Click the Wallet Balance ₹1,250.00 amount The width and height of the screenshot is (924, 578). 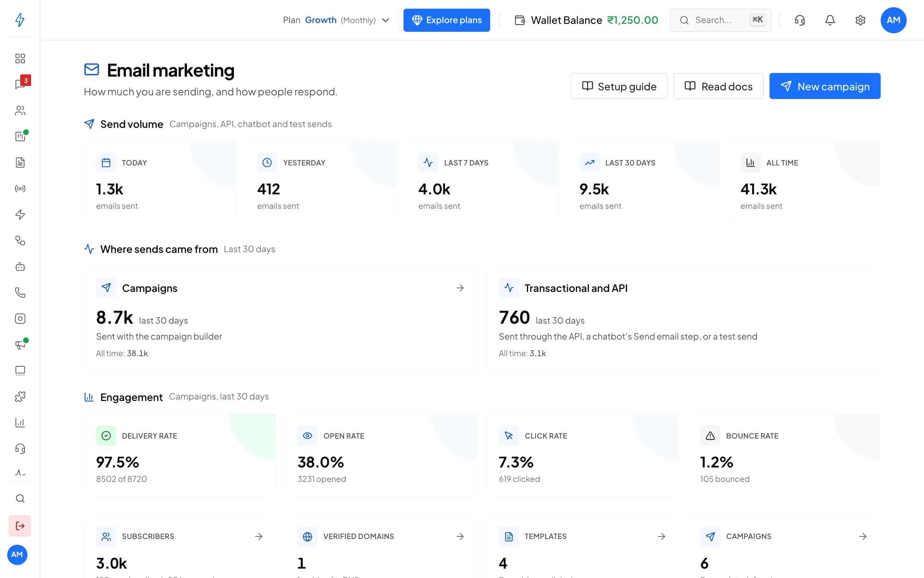click(x=633, y=20)
